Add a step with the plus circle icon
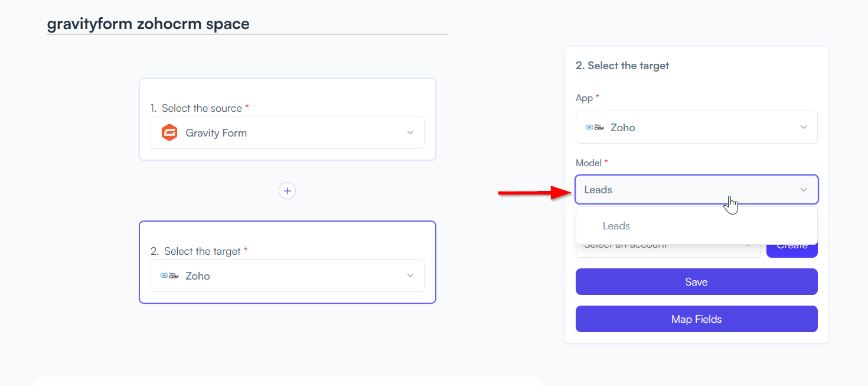The width and height of the screenshot is (868, 386). point(288,191)
